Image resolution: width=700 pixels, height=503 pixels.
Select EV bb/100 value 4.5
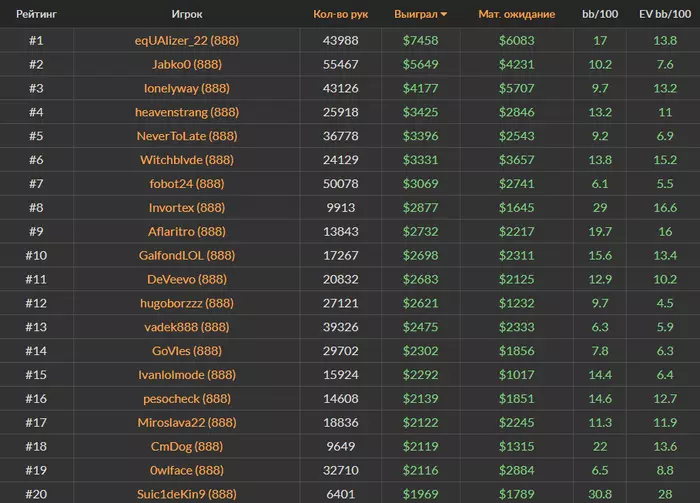pyautogui.click(x=665, y=303)
